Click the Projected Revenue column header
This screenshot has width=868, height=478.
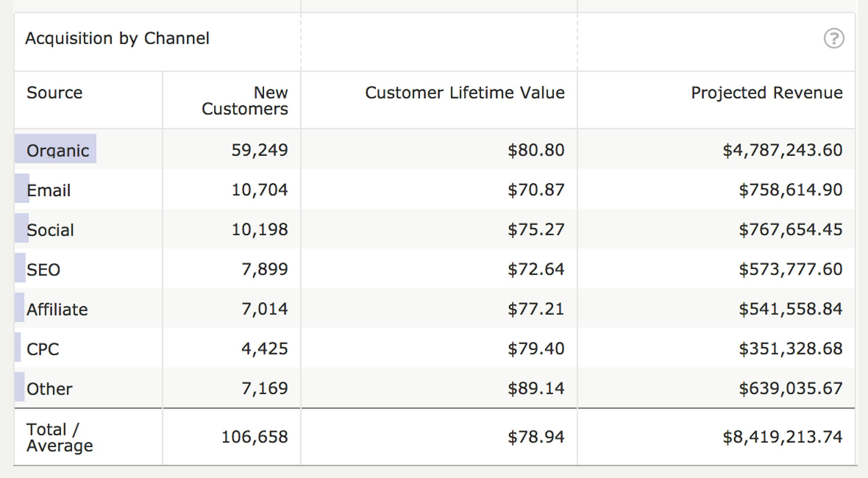[767, 93]
